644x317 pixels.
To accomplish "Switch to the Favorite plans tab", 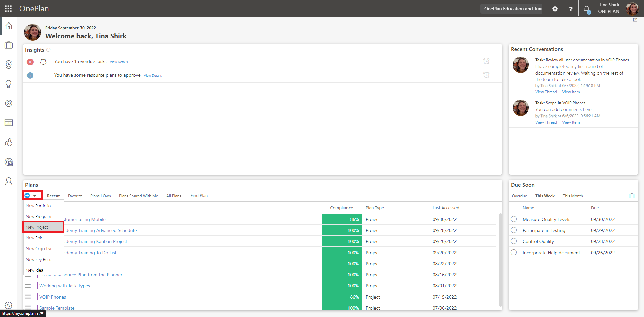I will click(75, 196).
